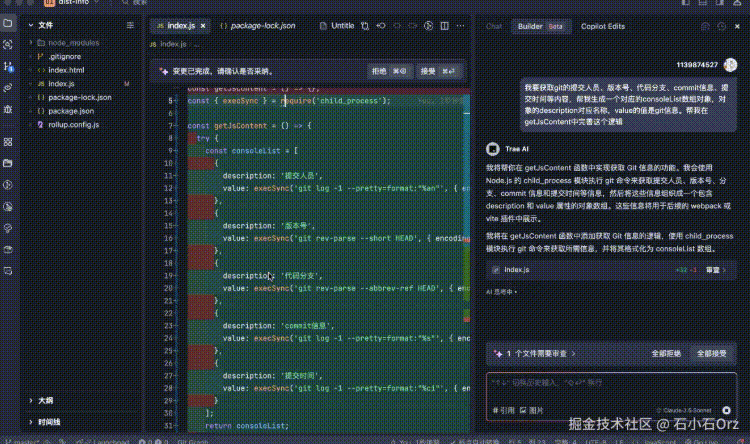Collapse the 文件 section header

(x=45, y=25)
